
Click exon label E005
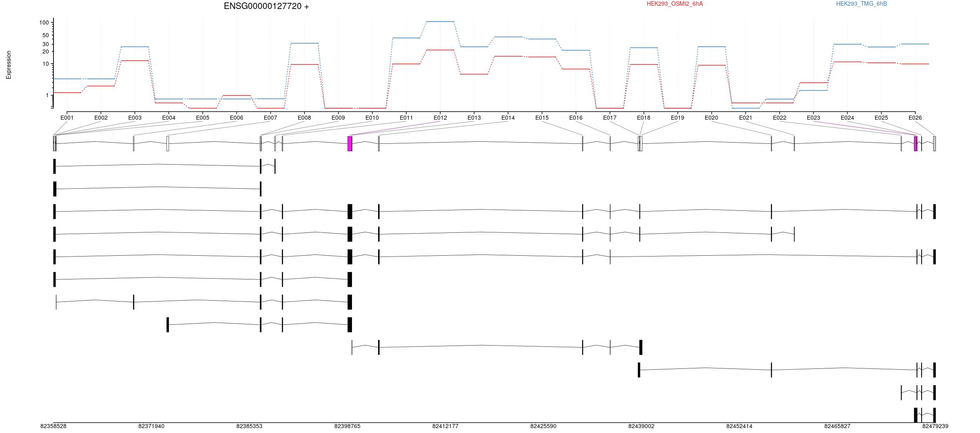(203, 118)
